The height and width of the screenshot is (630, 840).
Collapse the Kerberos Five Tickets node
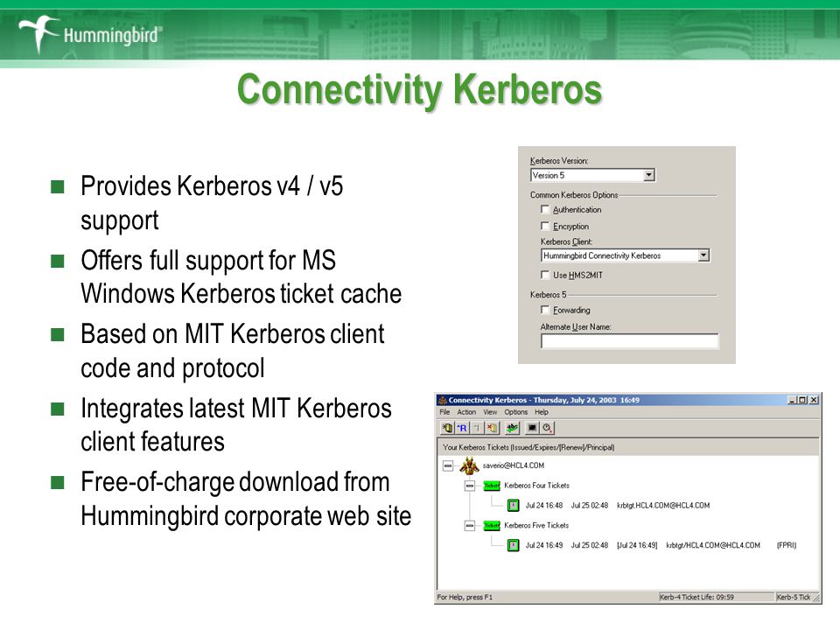[x=470, y=526]
